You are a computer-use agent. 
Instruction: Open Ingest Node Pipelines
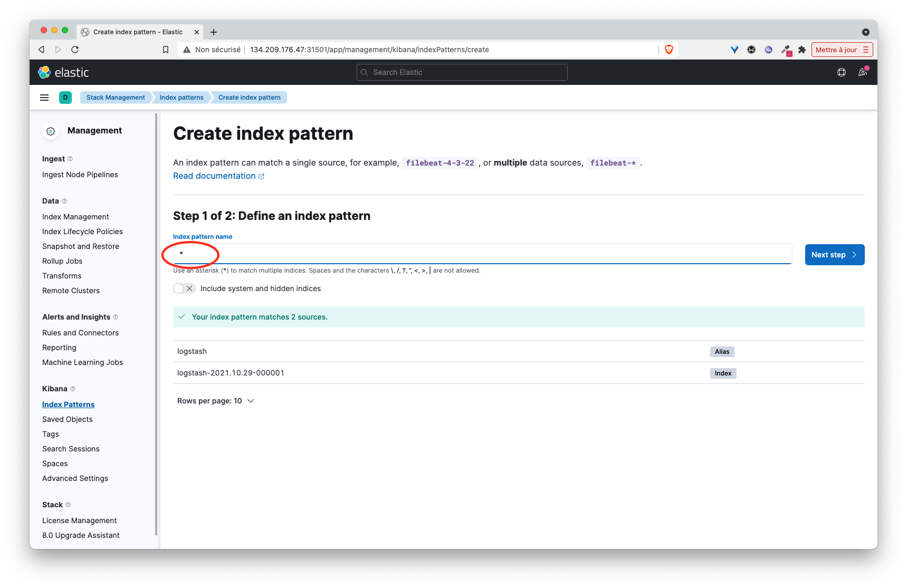coord(80,175)
